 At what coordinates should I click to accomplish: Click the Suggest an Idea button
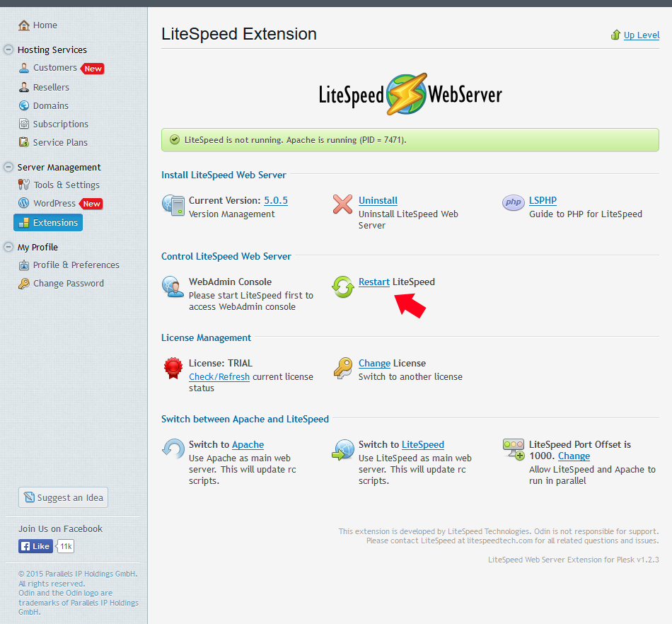[63, 497]
